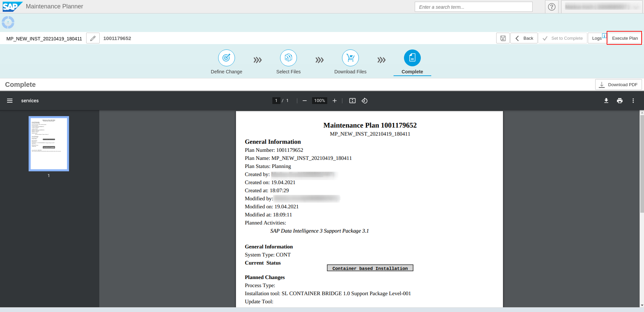Click the save disk icon button
The width and height of the screenshot is (644, 312).
[x=503, y=38]
